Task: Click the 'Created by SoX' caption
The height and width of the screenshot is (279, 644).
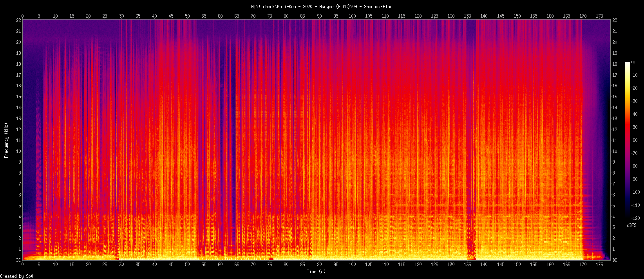Action: [16, 276]
